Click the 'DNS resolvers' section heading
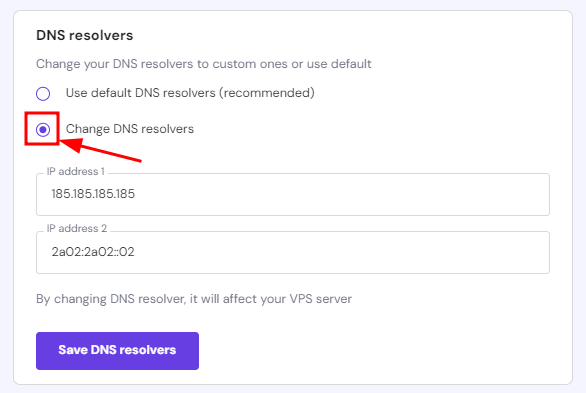 pyautogui.click(x=84, y=35)
